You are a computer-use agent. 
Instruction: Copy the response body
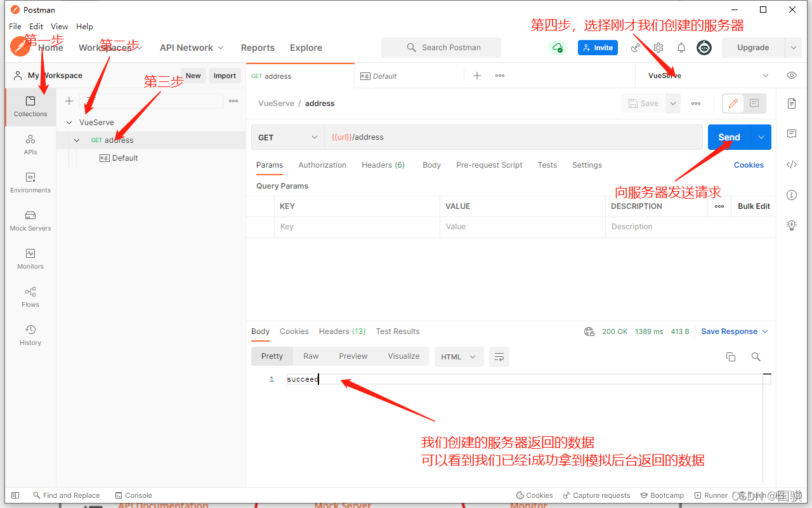pos(731,357)
